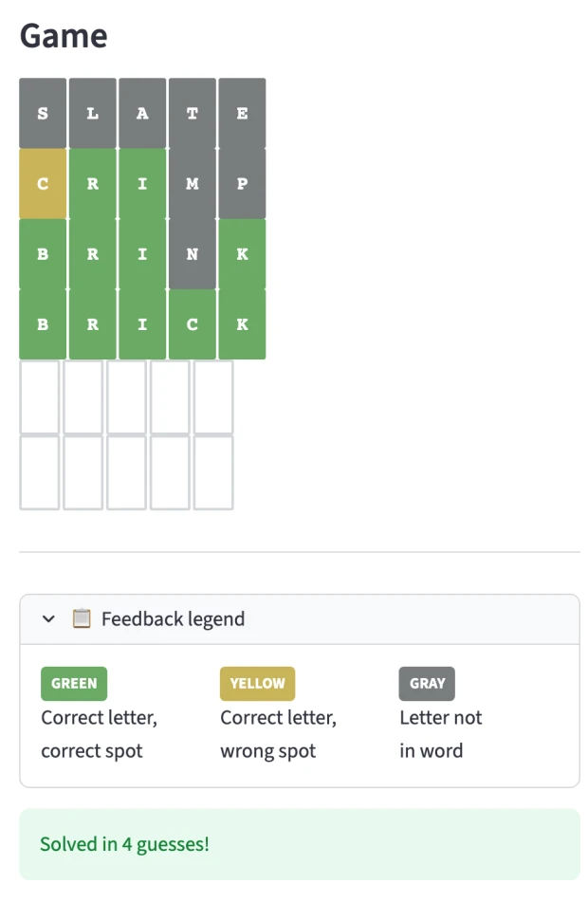Image resolution: width=588 pixels, height=902 pixels.
Task: Click the gray S tile in SLATE
Action: [43, 113]
